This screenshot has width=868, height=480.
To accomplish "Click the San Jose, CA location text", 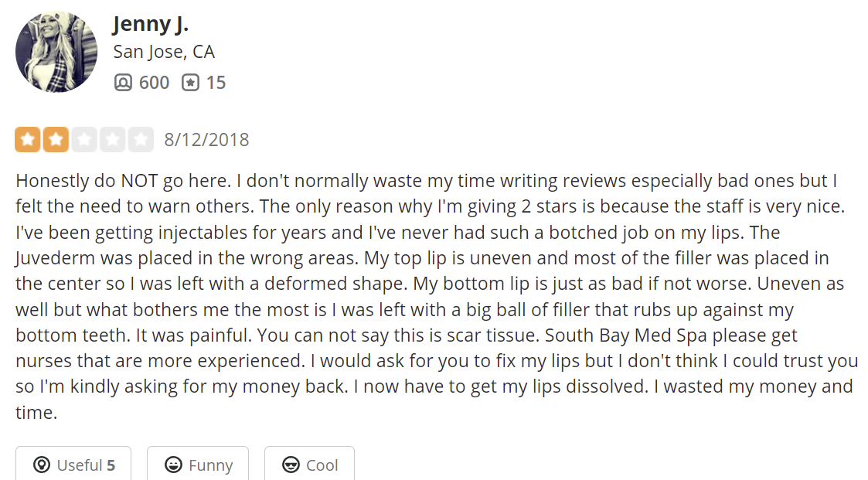I will click(164, 52).
